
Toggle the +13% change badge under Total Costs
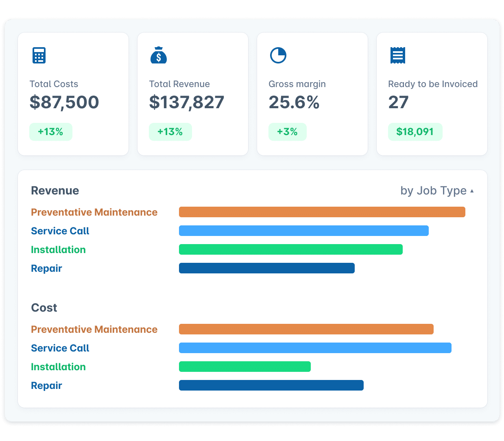point(50,131)
